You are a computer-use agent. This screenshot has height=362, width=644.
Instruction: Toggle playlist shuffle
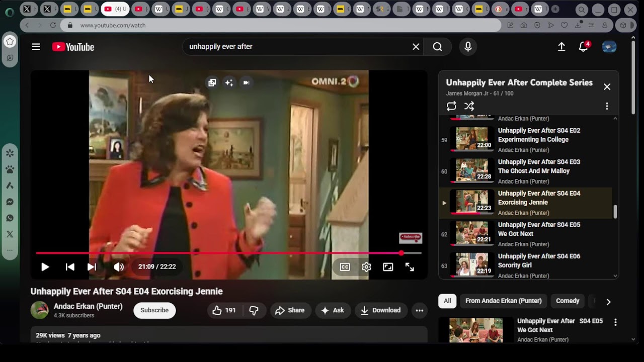[469, 106]
